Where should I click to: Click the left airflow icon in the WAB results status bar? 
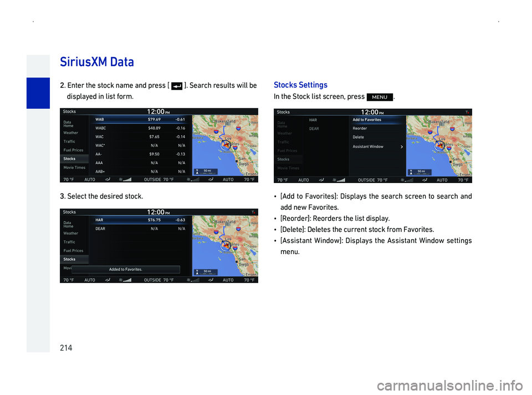(108, 179)
